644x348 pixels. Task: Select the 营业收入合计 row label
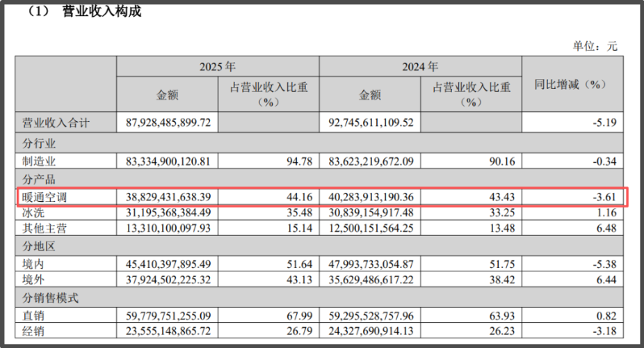tap(56, 124)
